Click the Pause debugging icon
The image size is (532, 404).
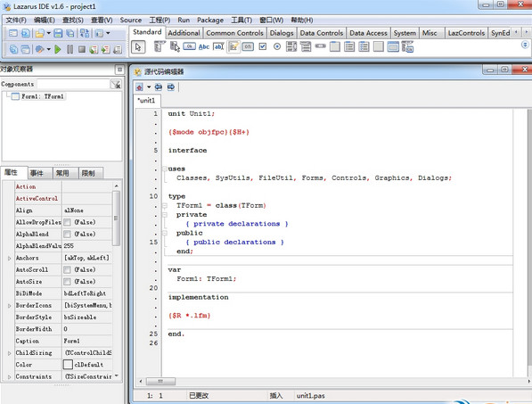[x=70, y=50]
